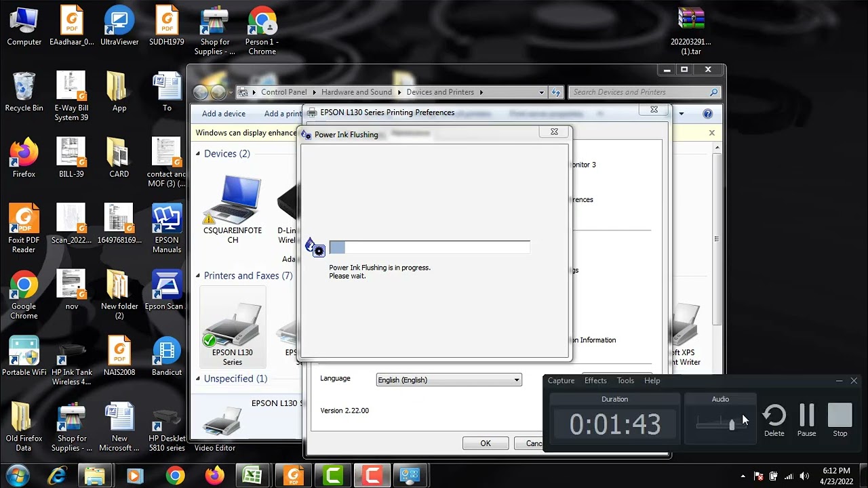Click the Power Ink Flushing progress bar
This screenshot has width=868, height=488.
coord(429,248)
